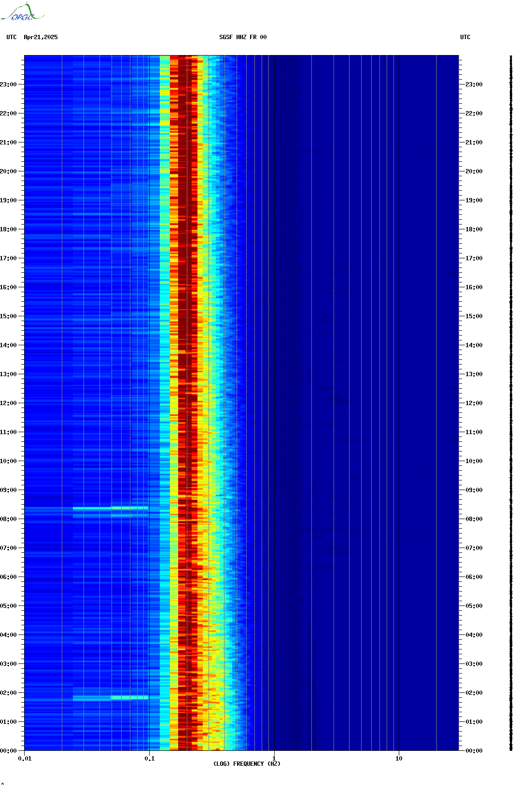Screen dimensions: 532x789
Task: Click the dark red microseism band in the spectrogram
Action: (x=187, y=403)
